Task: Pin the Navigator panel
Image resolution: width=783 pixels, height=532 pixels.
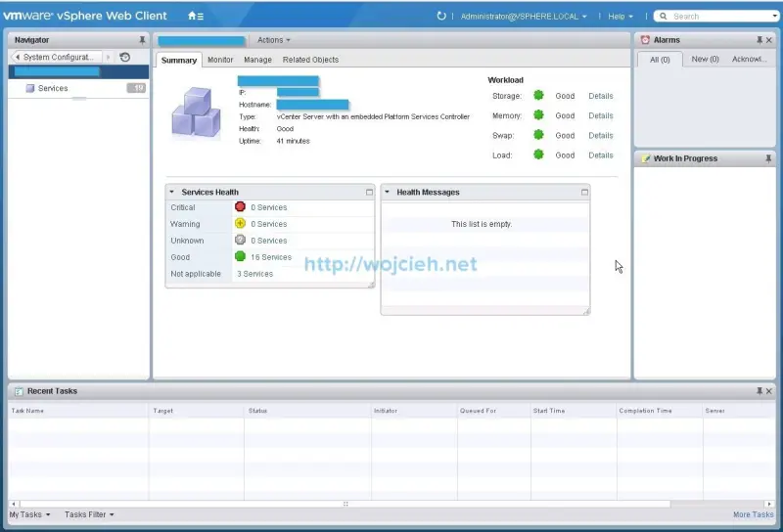Action: [142, 40]
